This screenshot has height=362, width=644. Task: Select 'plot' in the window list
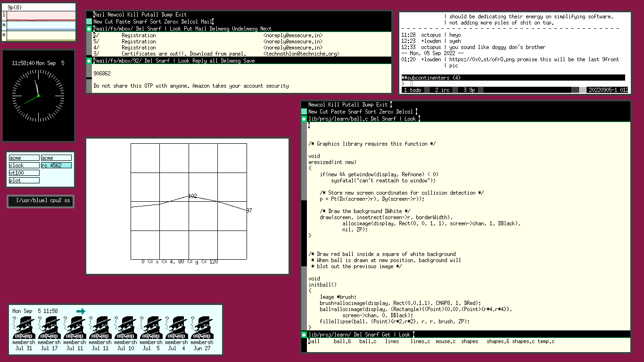[24, 181]
